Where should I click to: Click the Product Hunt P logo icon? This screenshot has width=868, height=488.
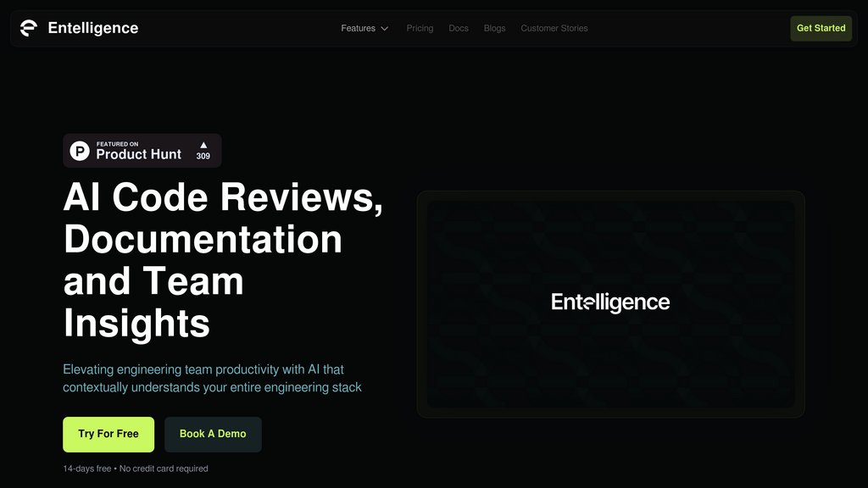80,151
